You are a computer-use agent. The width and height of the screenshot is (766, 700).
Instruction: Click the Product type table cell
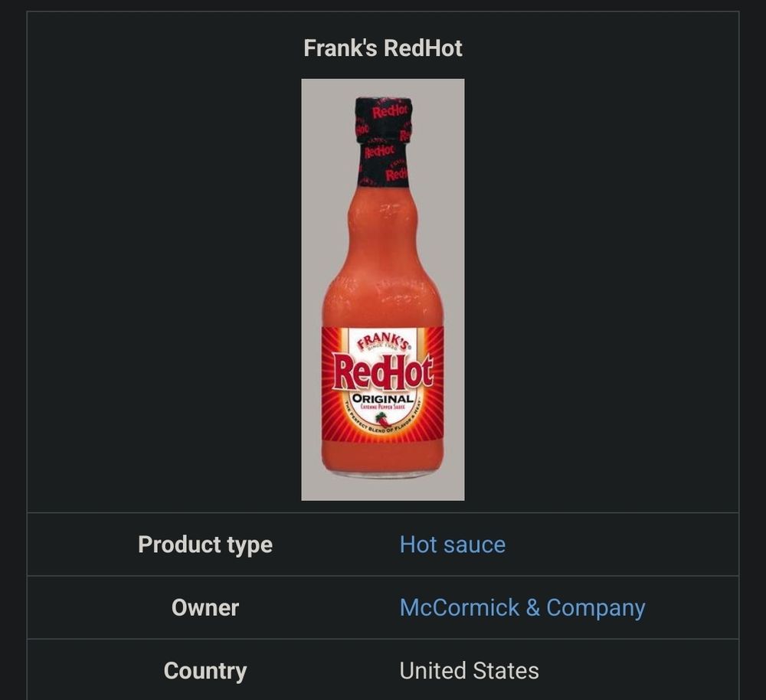click(205, 545)
